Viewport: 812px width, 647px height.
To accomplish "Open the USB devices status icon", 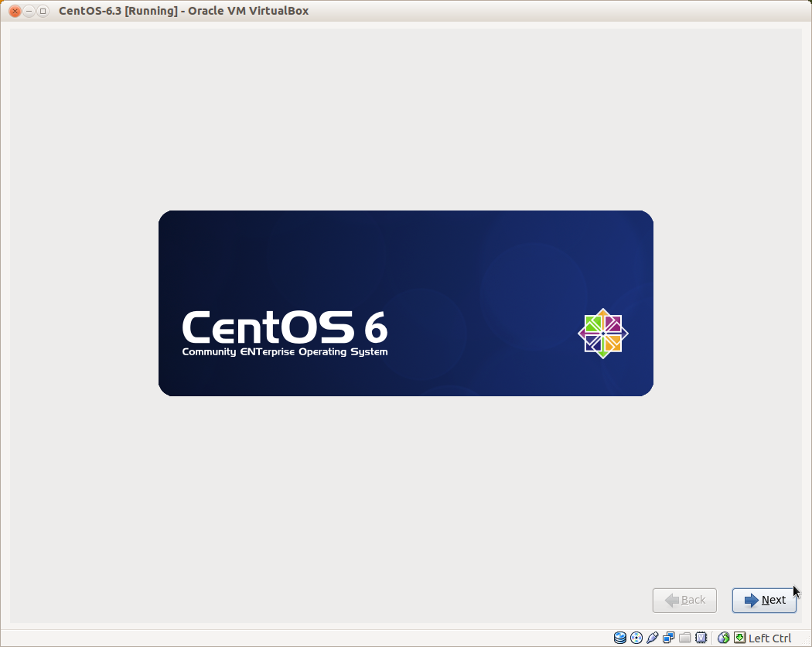I will (653, 638).
